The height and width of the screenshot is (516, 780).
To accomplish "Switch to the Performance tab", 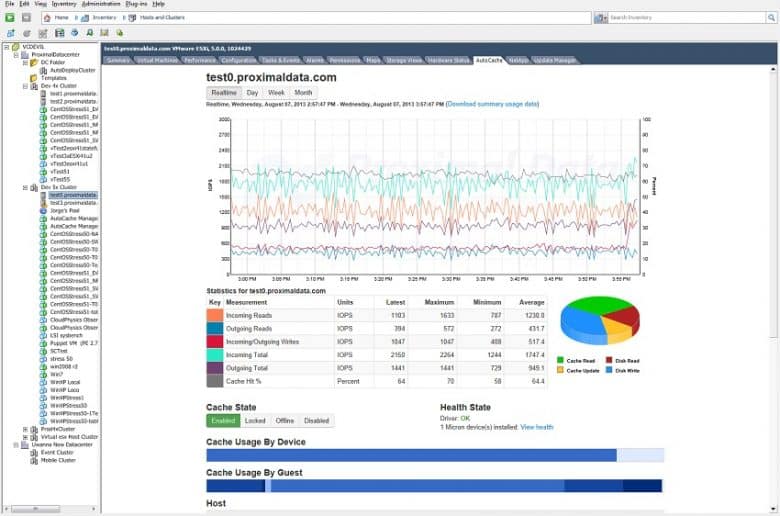I will [199, 60].
